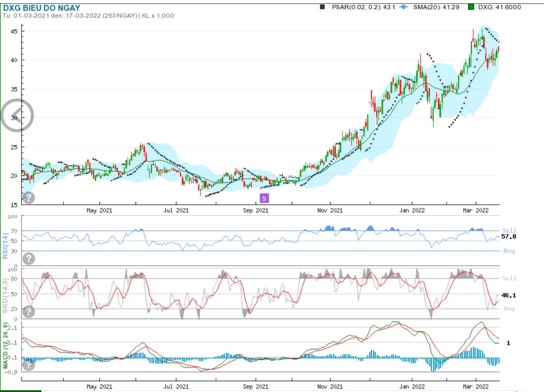Click price level 40 on y-axis

(x=14, y=60)
